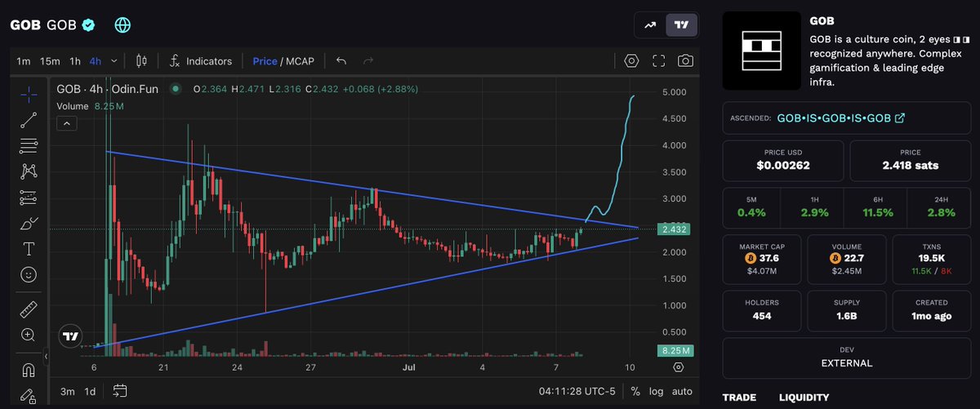The height and width of the screenshot is (409, 980).
Task: Click the 2.432 current price label on axis
Action: coord(675,229)
